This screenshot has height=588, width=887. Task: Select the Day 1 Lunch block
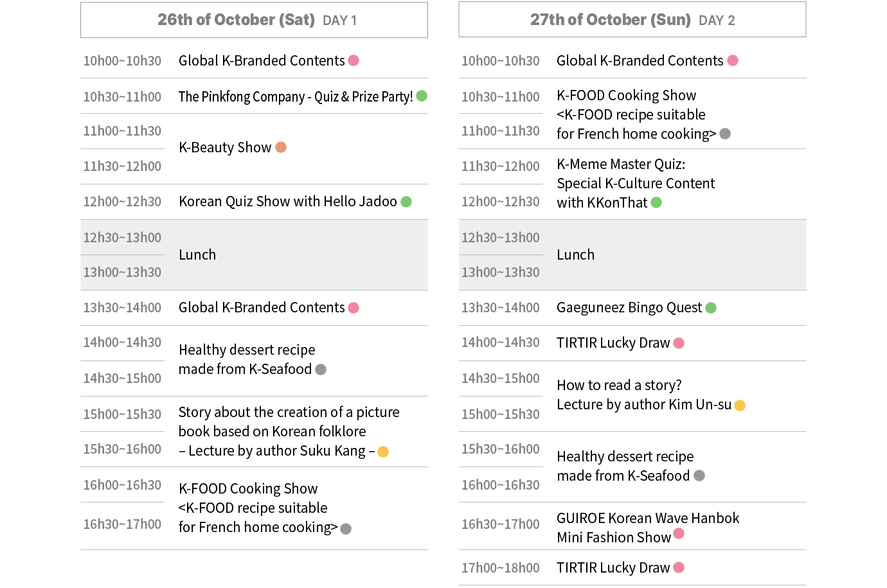[254, 254]
